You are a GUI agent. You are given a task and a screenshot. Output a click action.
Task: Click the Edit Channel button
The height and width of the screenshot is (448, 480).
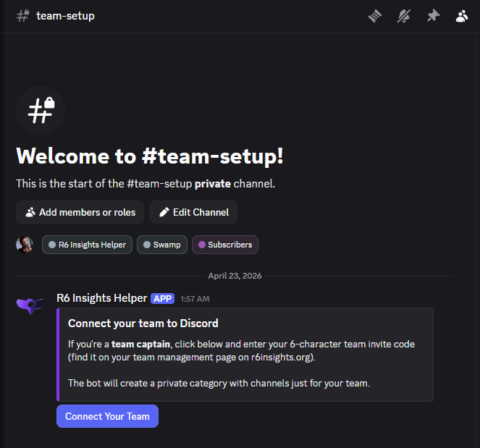tap(193, 212)
